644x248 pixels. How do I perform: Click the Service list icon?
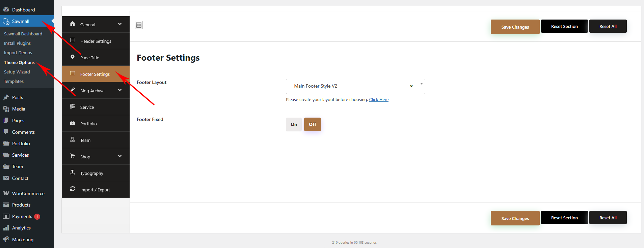73,106
